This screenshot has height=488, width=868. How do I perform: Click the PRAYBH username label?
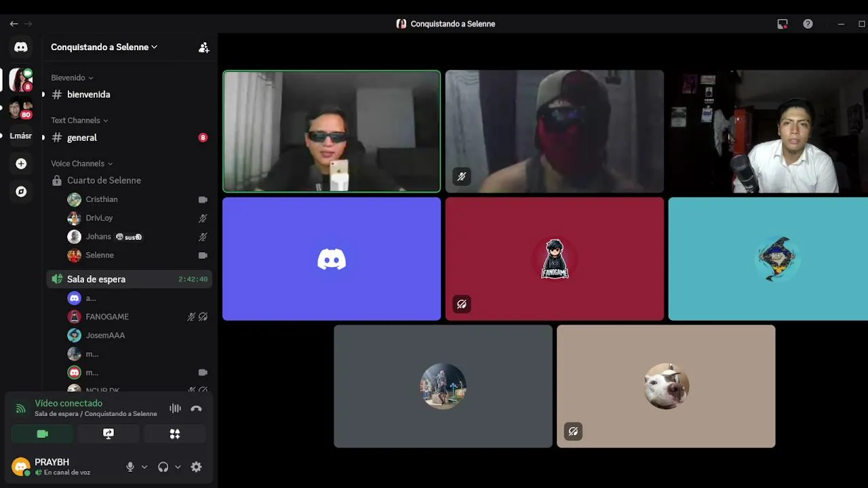pos(52,462)
